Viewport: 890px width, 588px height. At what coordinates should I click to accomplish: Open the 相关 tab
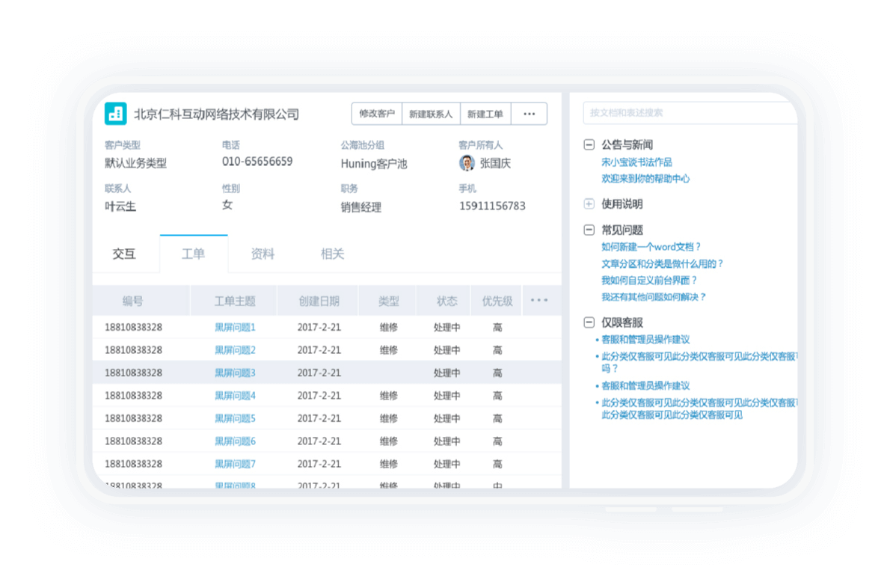coord(332,254)
